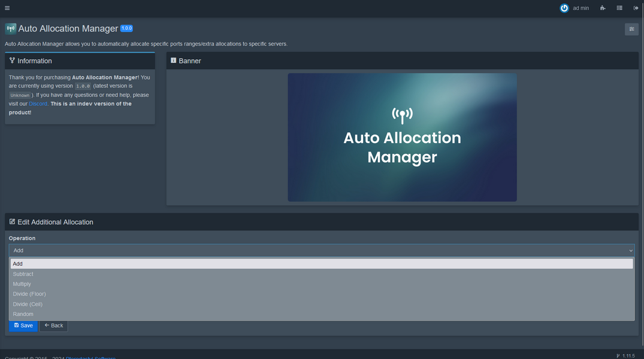
Task: Click the Auto Allocation Manager antenna icon
Action: 10,28
